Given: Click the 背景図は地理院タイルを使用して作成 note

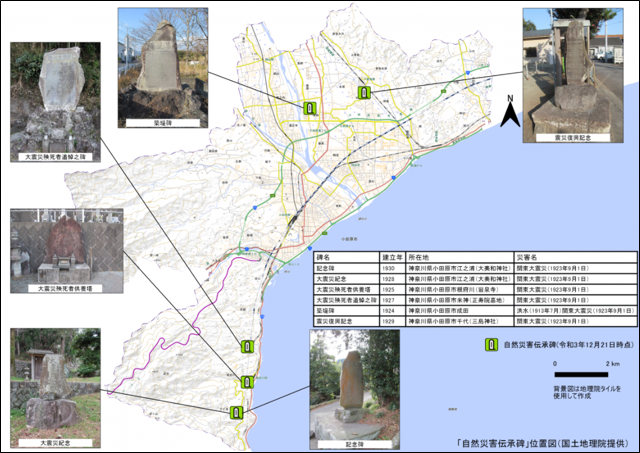Looking at the screenshot, I should coord(587,392).
